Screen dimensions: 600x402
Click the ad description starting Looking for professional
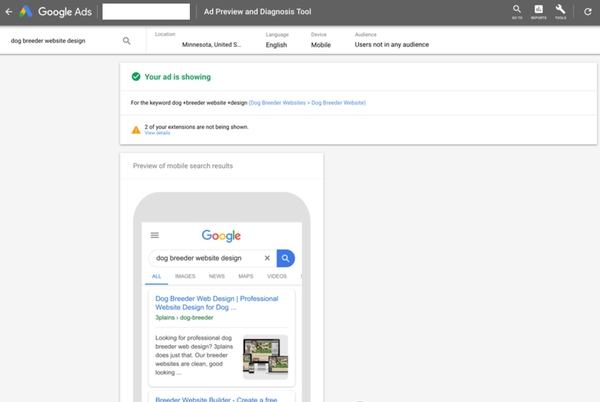pyautogui.click(x=194, y=355)
